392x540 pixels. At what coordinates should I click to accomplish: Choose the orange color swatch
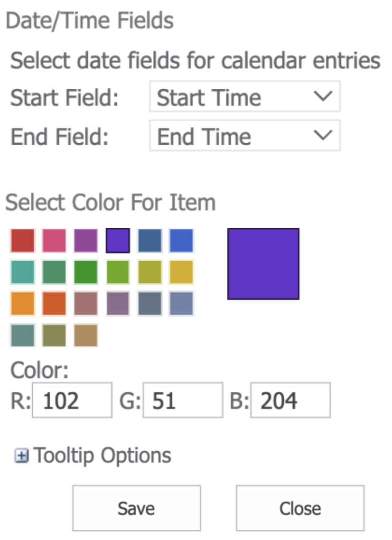point(23,304)
